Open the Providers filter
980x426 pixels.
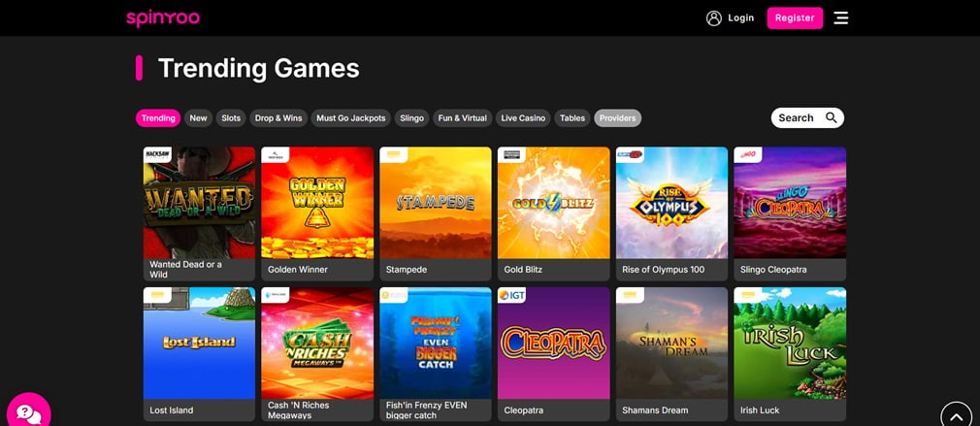coord(617,118)
